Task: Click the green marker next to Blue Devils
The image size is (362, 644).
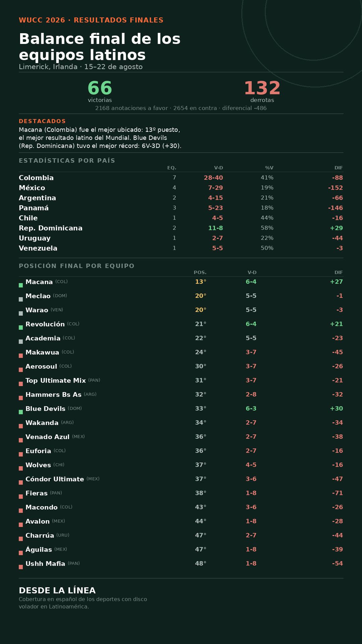Action: [x=21, y=412]
